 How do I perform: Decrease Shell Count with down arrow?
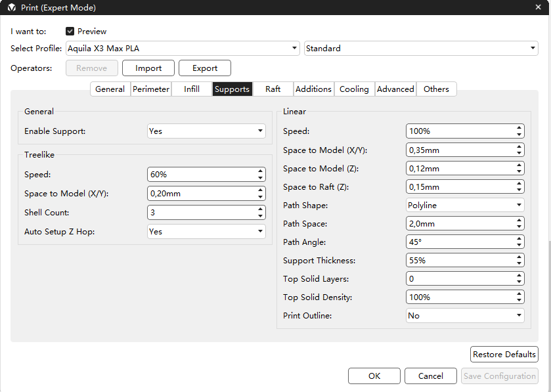tap(261, 216)
